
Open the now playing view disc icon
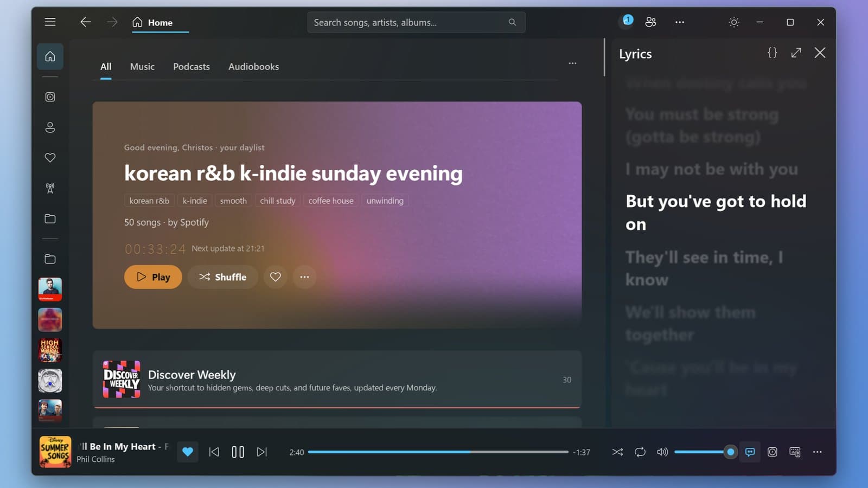coord(773,452)
